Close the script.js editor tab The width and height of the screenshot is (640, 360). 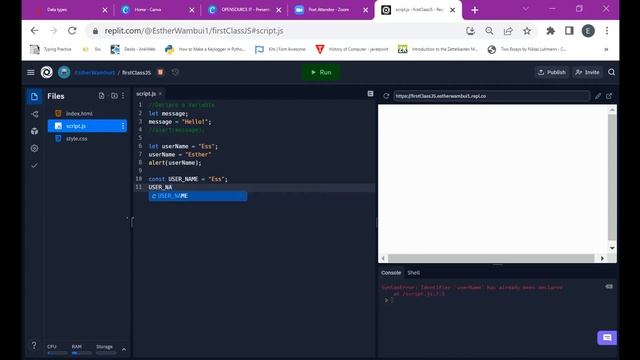pyautogui.click(x=160, y=94)
